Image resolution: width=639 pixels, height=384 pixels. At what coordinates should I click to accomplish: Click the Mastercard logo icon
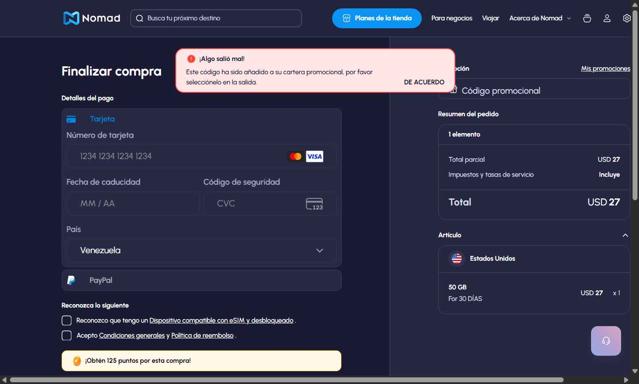click(x=295, y=157)
